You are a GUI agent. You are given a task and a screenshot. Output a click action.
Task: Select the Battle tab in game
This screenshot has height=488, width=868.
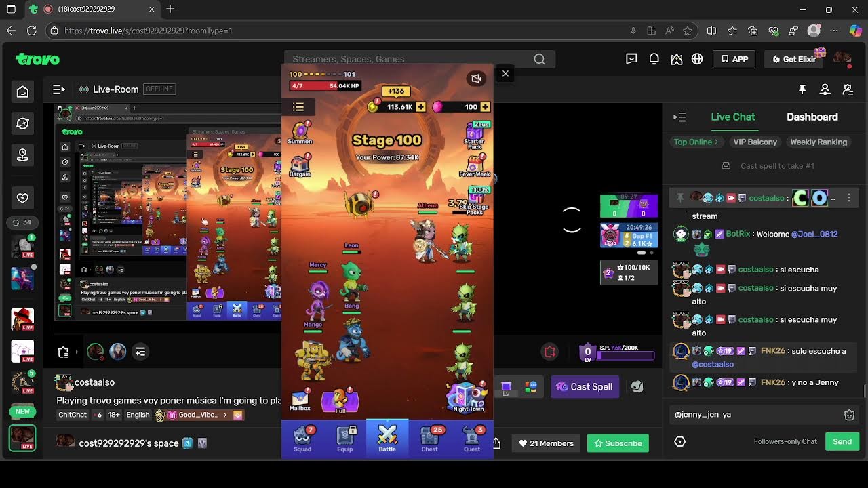tap(387, 439)
